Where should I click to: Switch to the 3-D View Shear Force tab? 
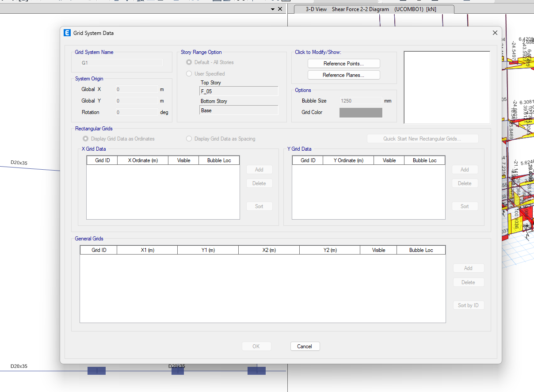pyautogui.click(x=370, y=9)
